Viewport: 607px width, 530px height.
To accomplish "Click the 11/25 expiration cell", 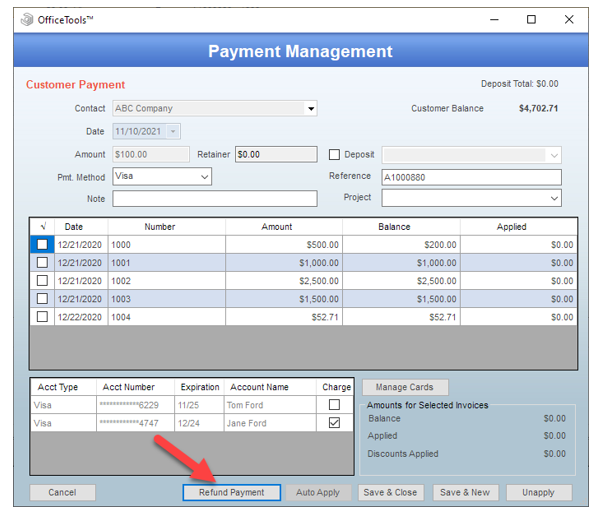I will (199, 405).
